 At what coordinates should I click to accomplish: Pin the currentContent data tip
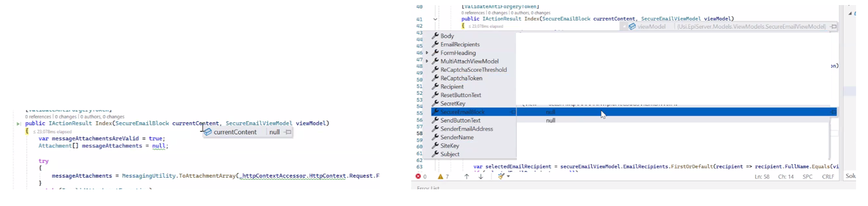(288, 132)
